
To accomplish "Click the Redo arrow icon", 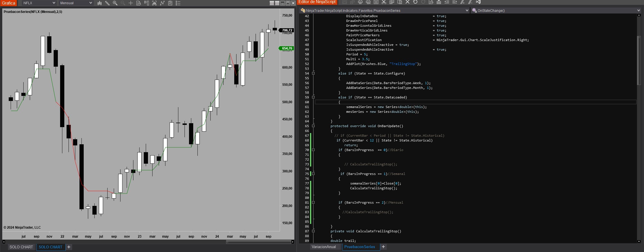I will coord(423,2).
